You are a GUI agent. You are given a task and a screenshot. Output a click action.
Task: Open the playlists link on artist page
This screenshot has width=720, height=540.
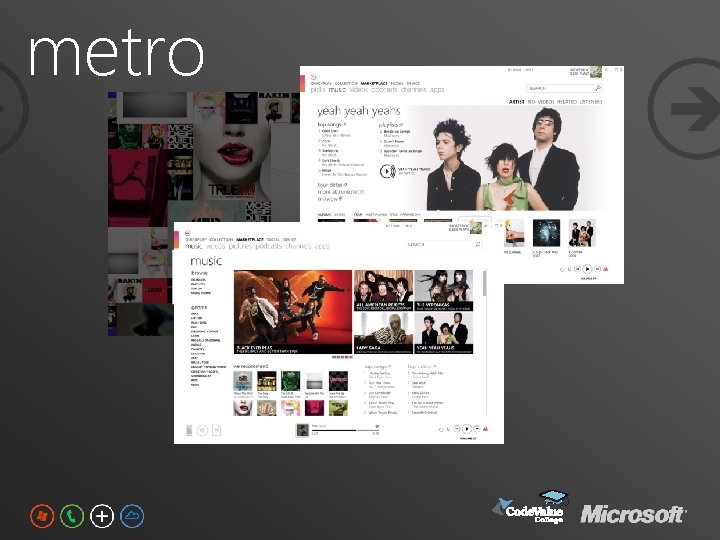pyautogui.click(x=391, y=124)
